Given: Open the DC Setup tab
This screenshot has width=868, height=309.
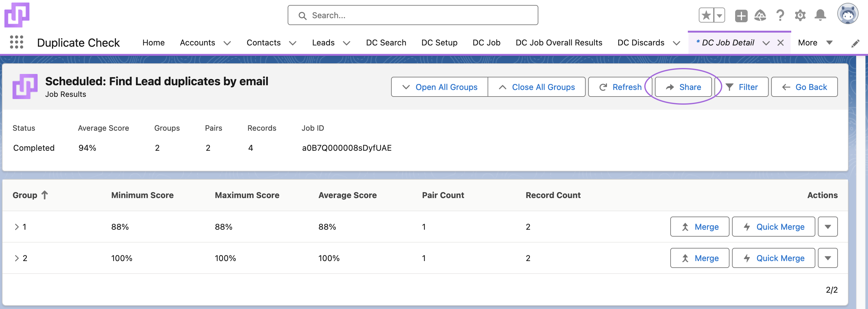Looking at the screenshot, I should coord(439,43).
